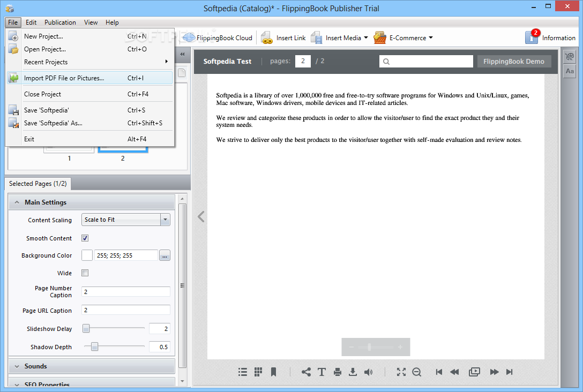Click the Insert Link toolbar button
This screenshot has height=392, width=583.
tap(283, 37)
